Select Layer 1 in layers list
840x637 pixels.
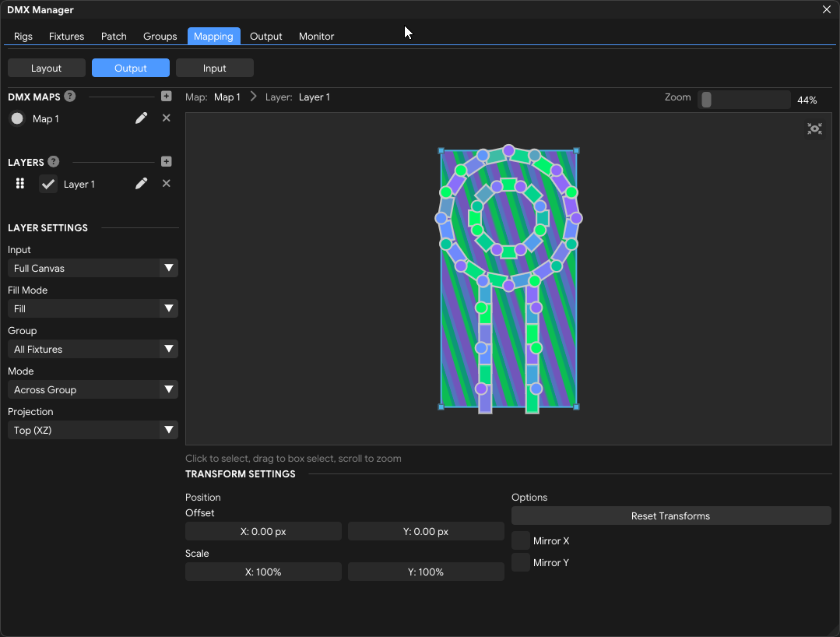click(79, 185)
